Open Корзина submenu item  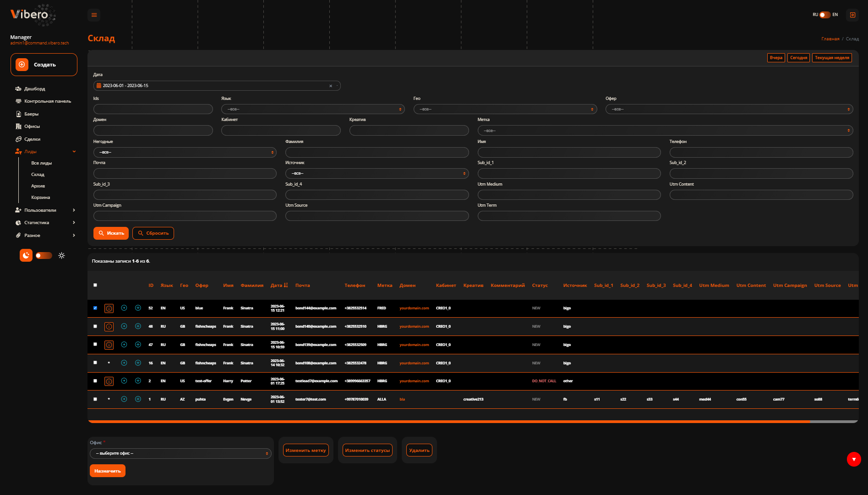pyautogui.click(x=40, y=198)
